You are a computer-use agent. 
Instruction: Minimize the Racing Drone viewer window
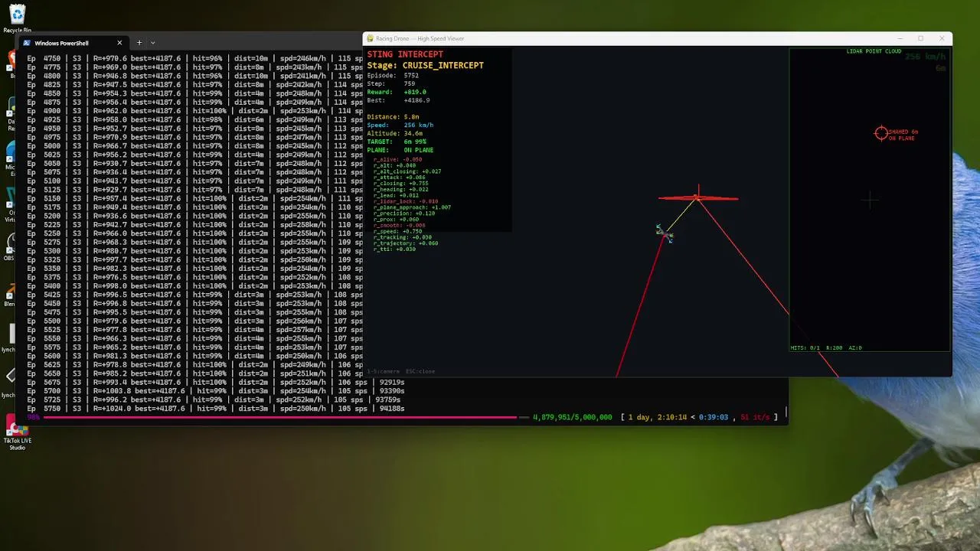898,38
